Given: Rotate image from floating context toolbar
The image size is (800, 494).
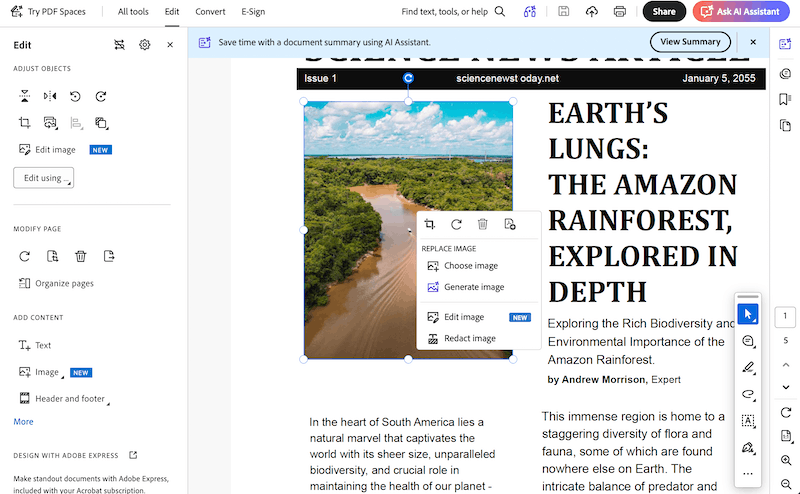Looking at the screenshot, I should [456, 224].
